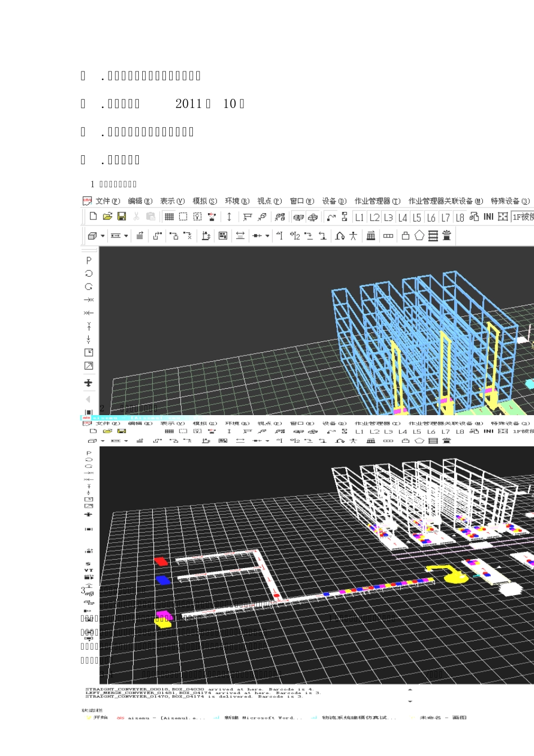Click the 开始 Start button in taskbar

click(x=101, y=718)
